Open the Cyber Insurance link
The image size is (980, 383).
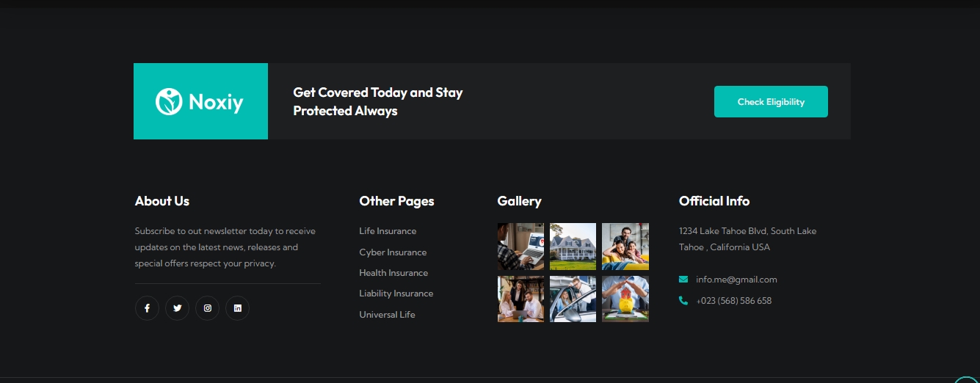pyautogui.click(x=393, y=252)
